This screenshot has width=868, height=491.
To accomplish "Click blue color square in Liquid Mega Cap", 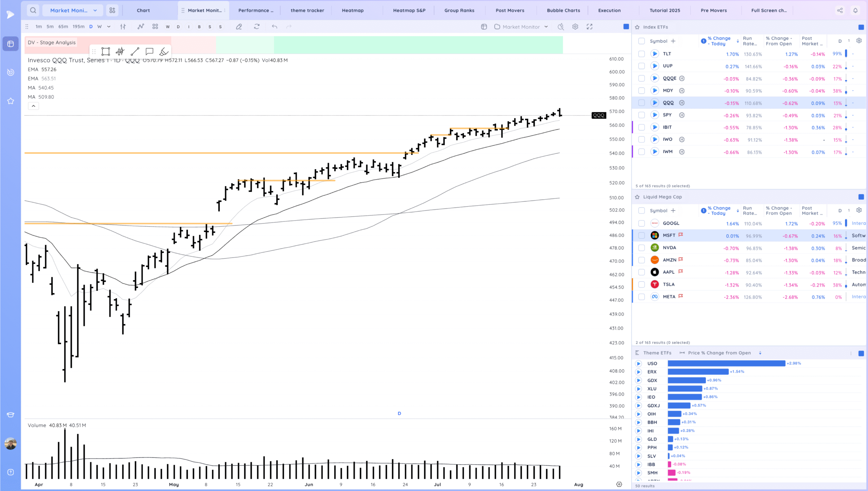I will pyautogui.click(x=861, y=197).
